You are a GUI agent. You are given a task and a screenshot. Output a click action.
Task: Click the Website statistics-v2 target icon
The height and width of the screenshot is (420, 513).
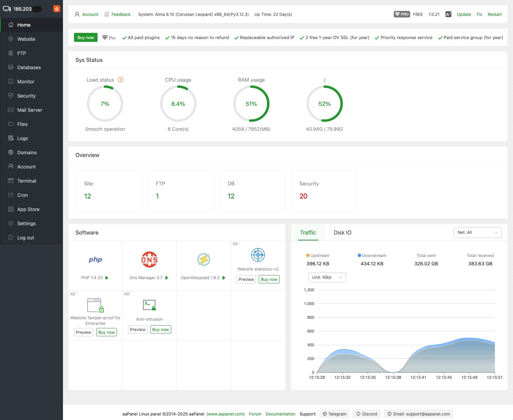(258, 255)
